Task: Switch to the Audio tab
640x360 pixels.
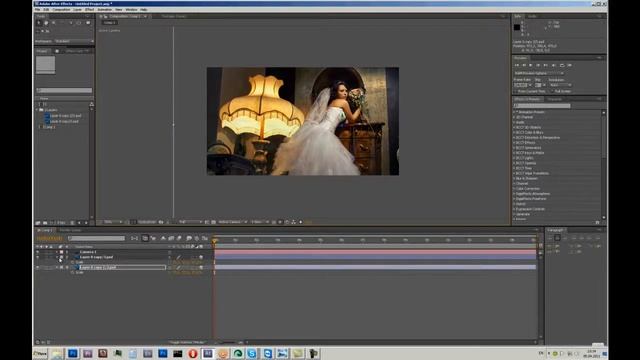Action: (532, 16)
